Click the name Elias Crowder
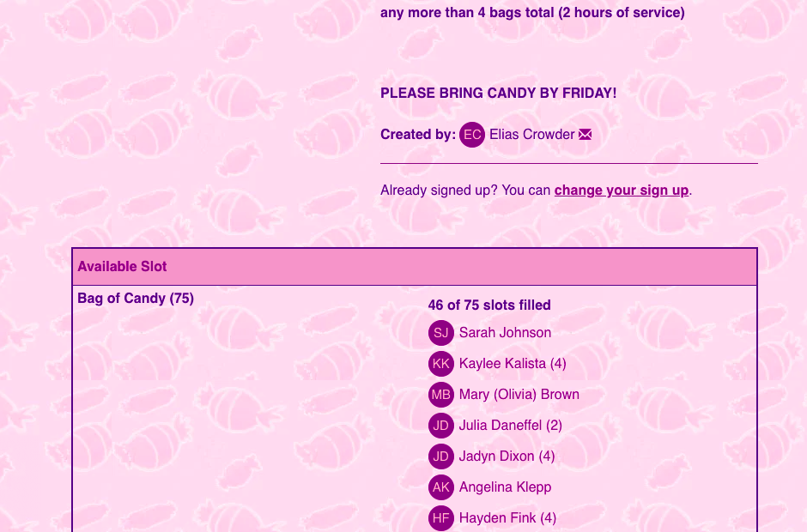 pos(531,135)
